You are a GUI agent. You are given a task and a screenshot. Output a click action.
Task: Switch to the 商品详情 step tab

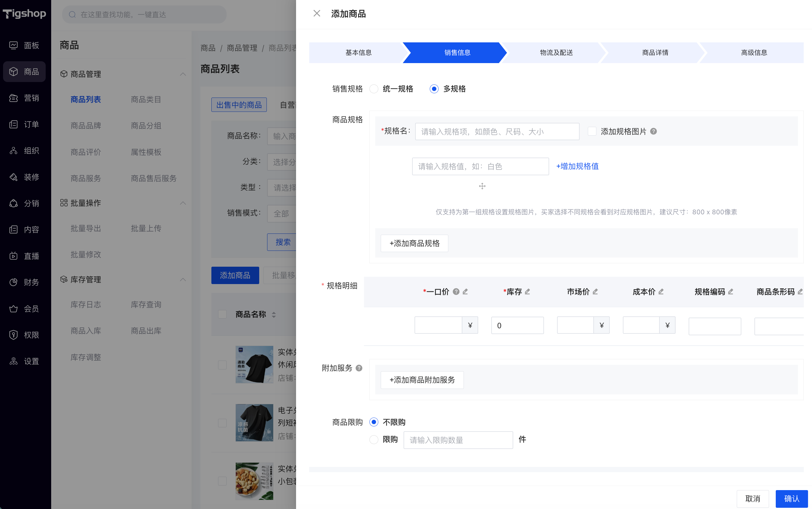coord(655,52)
